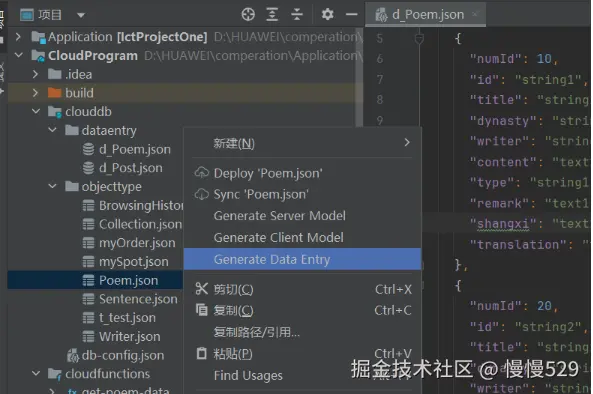Click the Collapse All toolbar icon
The image size is (593, 394).
click(x=297, y=14)
